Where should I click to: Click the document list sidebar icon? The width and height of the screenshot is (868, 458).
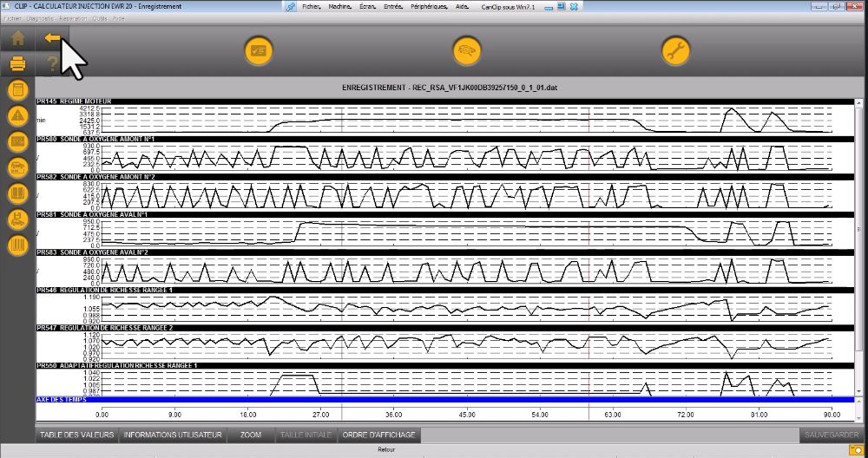[x=17, y=89]
